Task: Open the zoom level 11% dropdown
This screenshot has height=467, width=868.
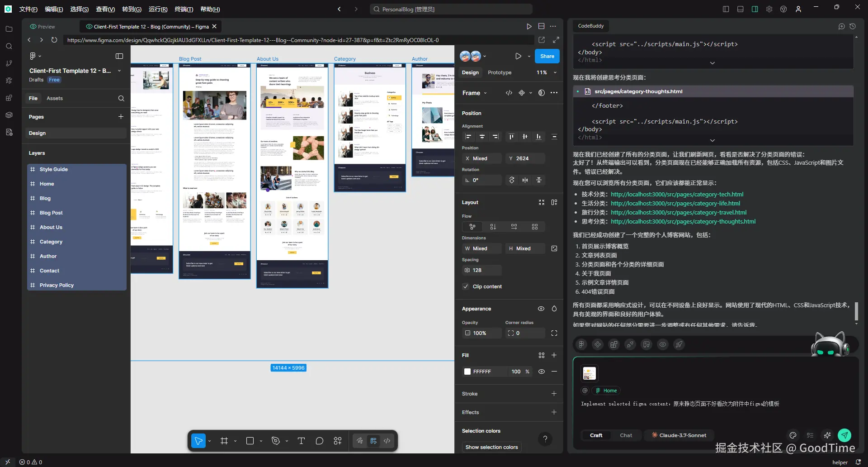Action: [x=547, y=72]
